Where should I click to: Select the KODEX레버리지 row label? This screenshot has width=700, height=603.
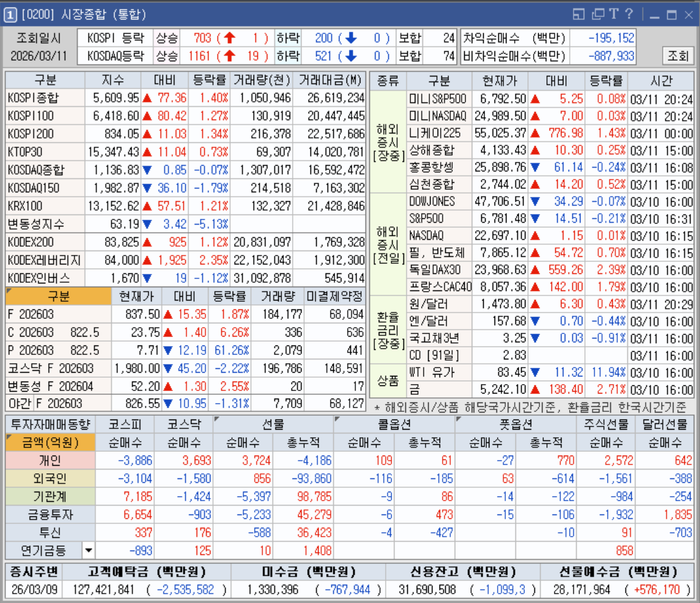[44, 260]
